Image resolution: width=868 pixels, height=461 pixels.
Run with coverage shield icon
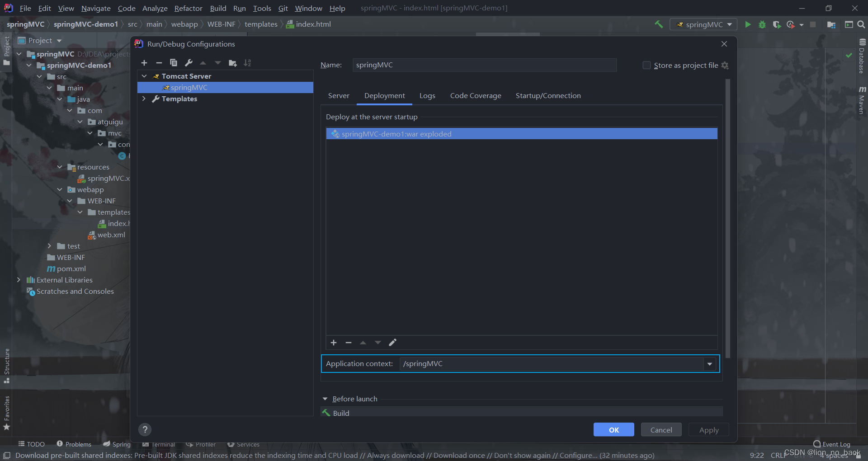coord(777,24)
